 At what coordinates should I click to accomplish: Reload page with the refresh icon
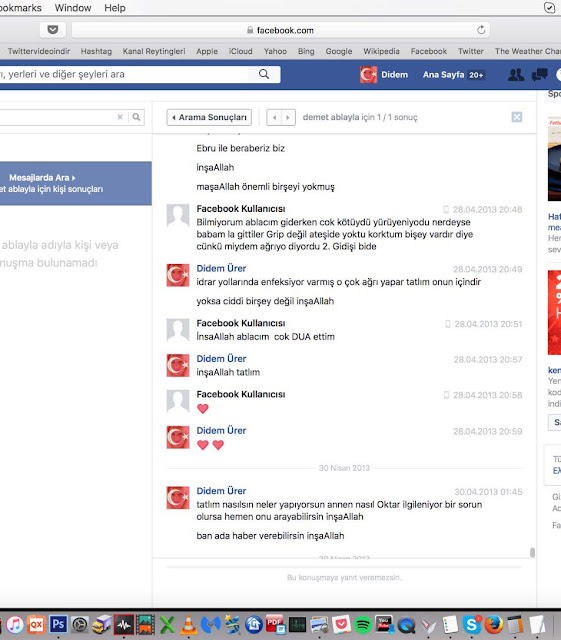click(x=481, y=30)
